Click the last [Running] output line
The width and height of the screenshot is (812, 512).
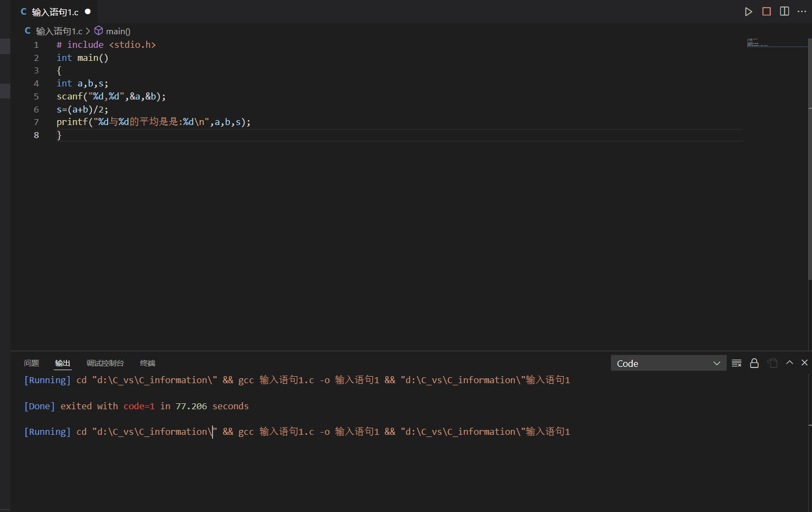click(297, 432)
